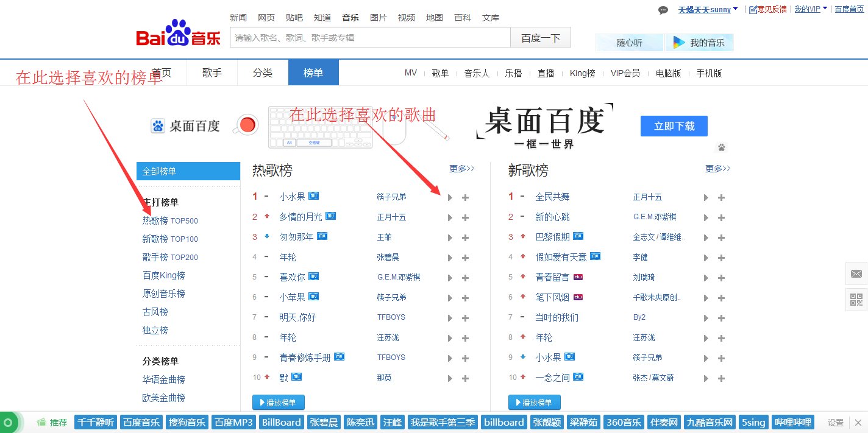Switch to the 歌手 tab

coord(212,72)
